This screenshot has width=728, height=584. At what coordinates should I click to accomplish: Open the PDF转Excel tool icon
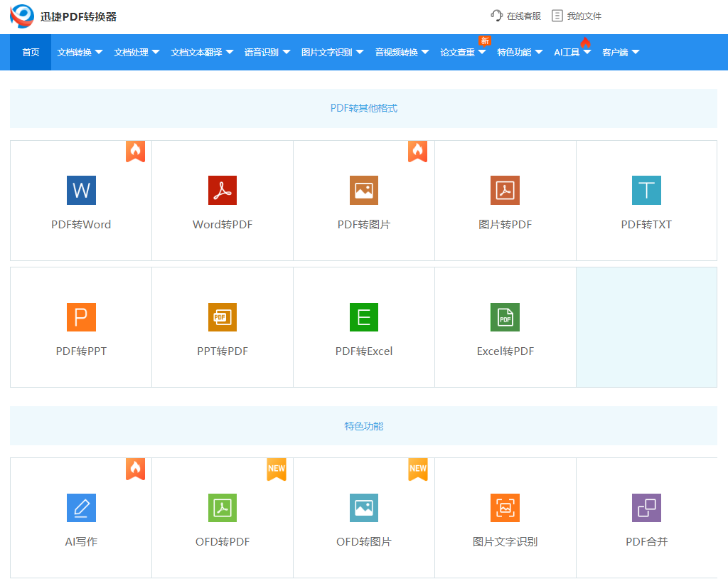(x=364, y=317)
